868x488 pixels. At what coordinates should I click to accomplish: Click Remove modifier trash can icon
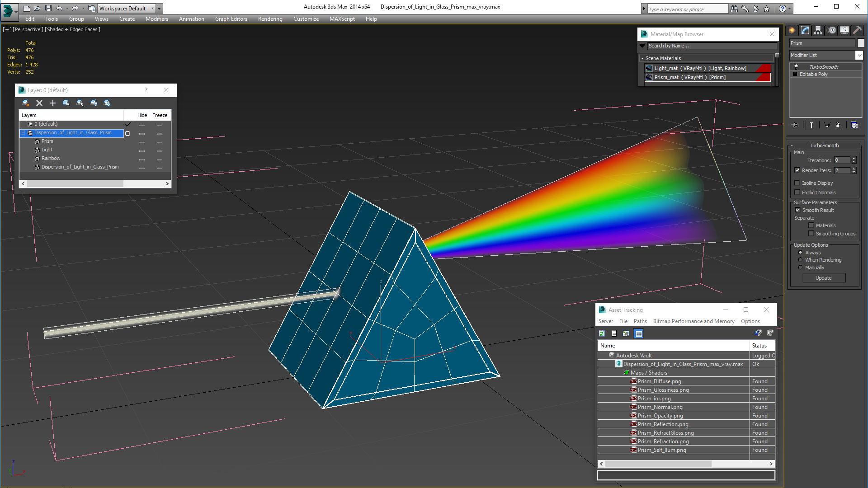click(x=838, y=125)
